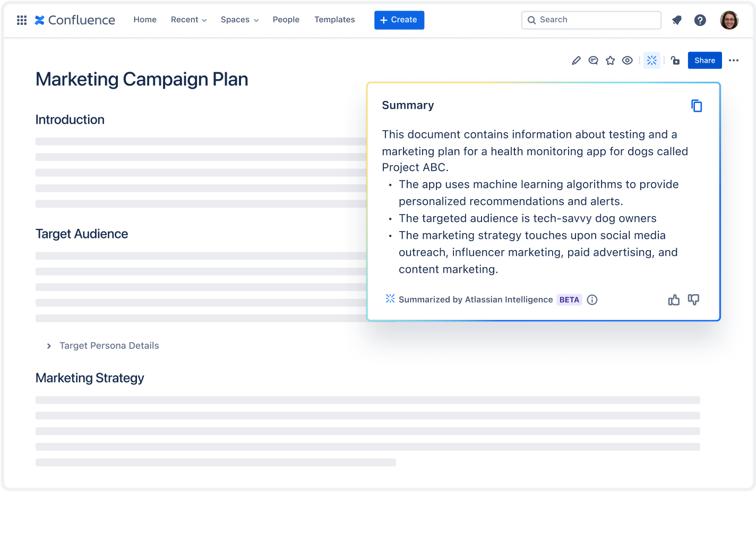Open the app switcher grid icon
756x557 pixels.
pos(22,20)
